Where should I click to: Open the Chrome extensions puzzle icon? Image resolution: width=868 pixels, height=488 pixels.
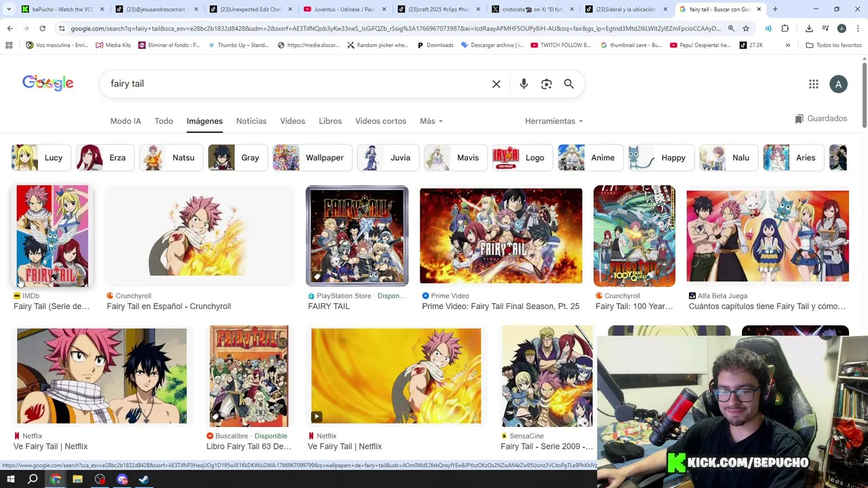point(785,28)
